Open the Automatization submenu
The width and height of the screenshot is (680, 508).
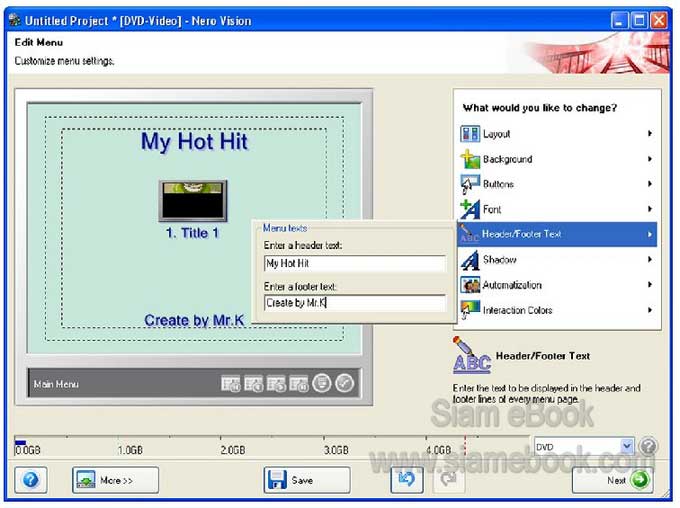[557, 285]
